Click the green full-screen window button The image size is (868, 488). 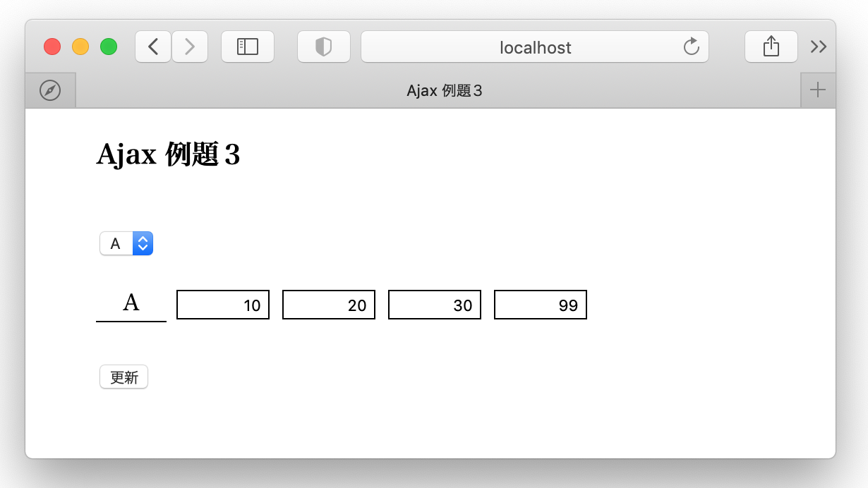[109, 47]
